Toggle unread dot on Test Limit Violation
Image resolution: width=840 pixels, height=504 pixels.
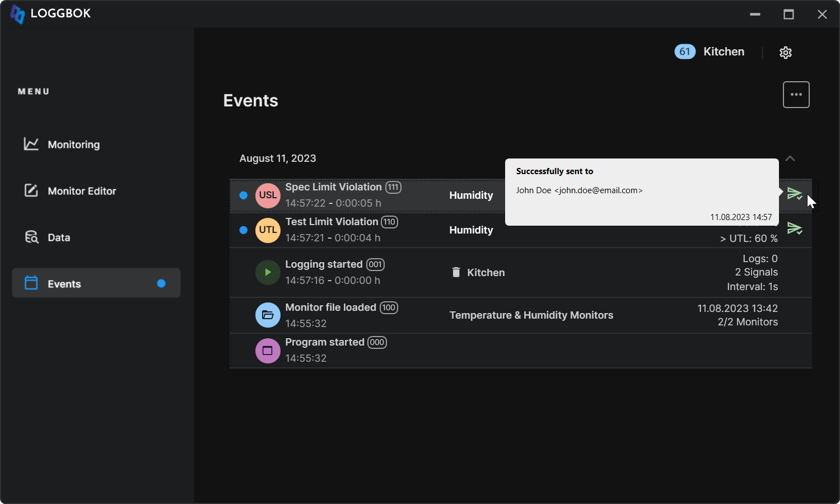coord(244,230)
